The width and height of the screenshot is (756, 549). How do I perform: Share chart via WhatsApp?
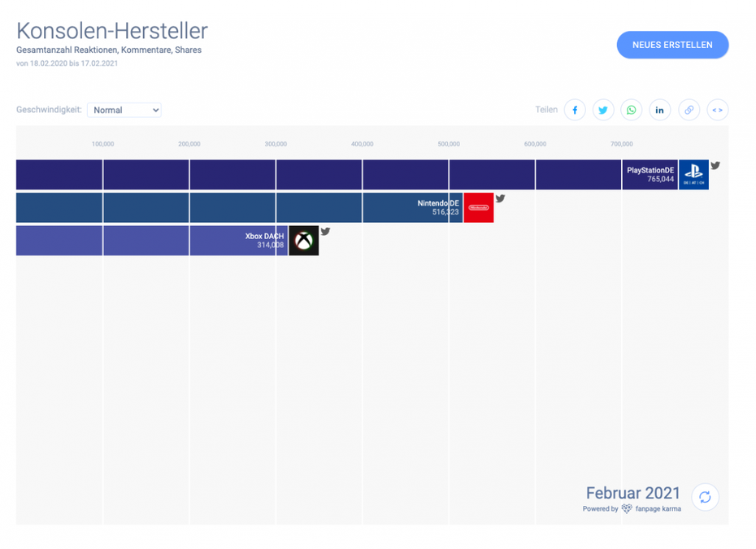point(631,110)
